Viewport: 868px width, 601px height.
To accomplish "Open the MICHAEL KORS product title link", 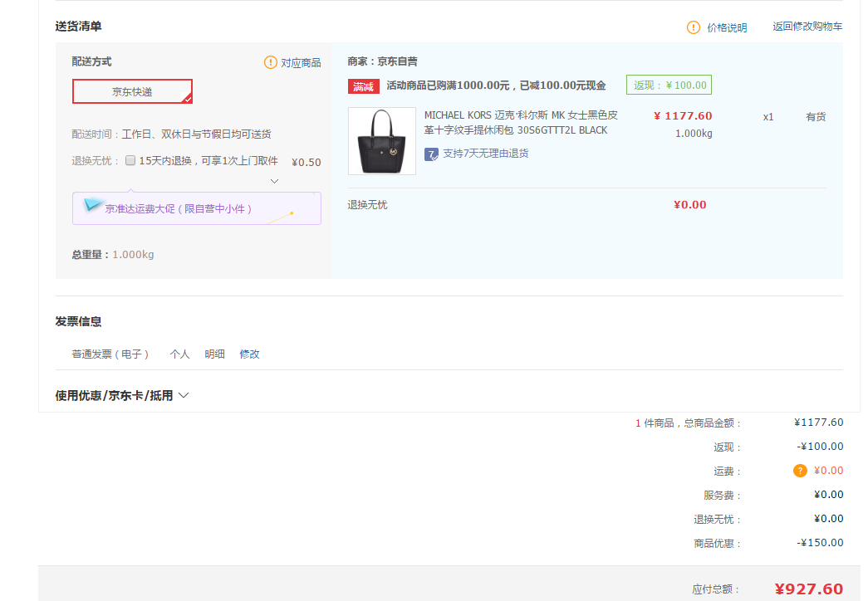I will [521, 122].
